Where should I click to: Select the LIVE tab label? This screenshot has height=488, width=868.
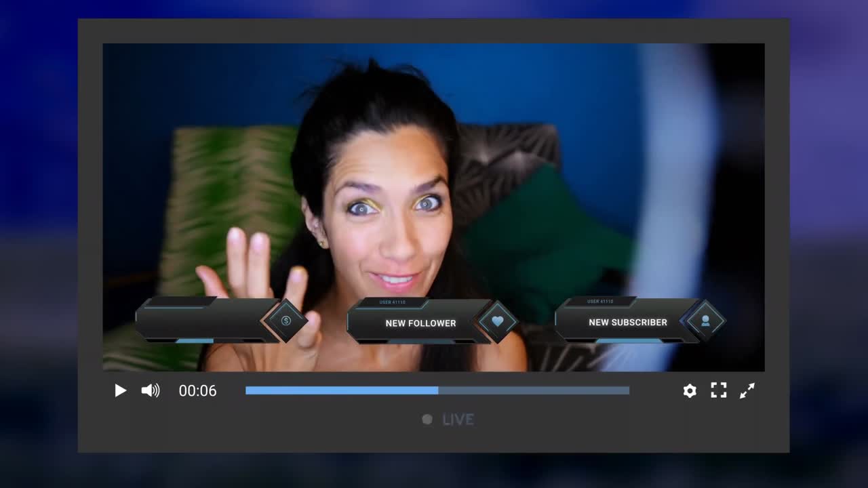(x=458, y=420)
